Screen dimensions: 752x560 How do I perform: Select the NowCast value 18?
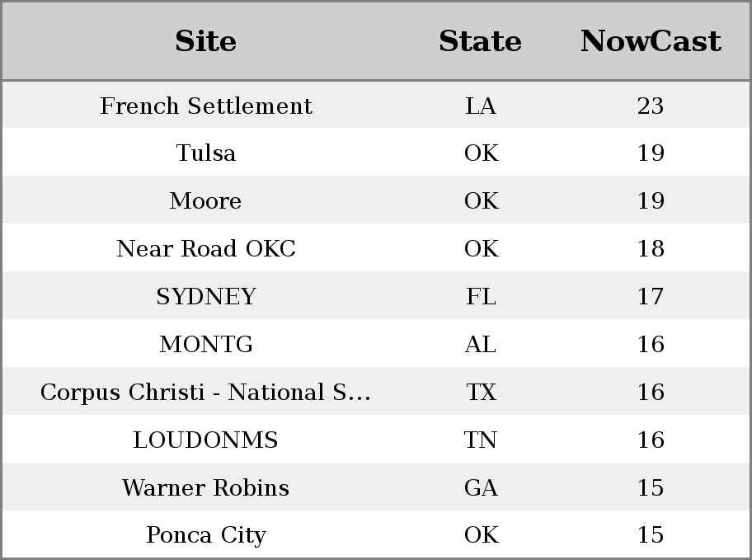click(651, 248)
